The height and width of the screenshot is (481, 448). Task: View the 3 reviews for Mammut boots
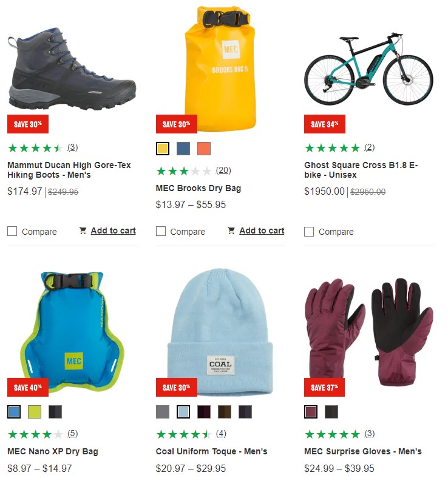point(72,147)
